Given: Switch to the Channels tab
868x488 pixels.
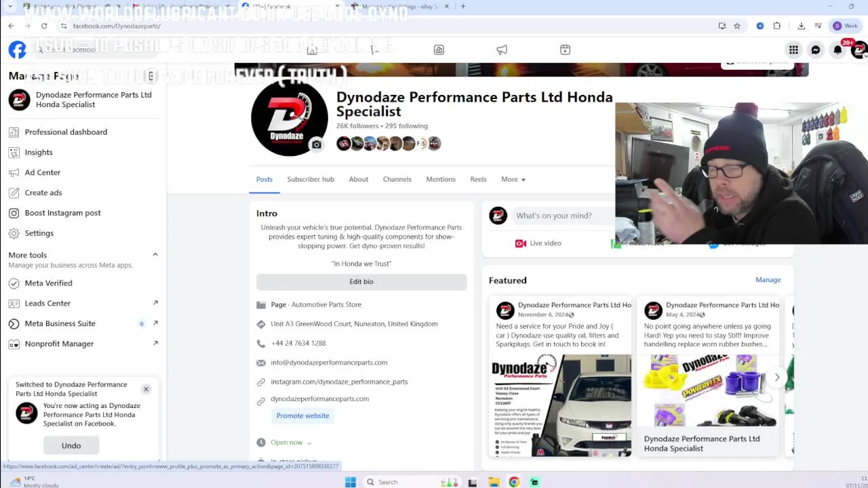Looking at the screenshot, I should point(397,179).
